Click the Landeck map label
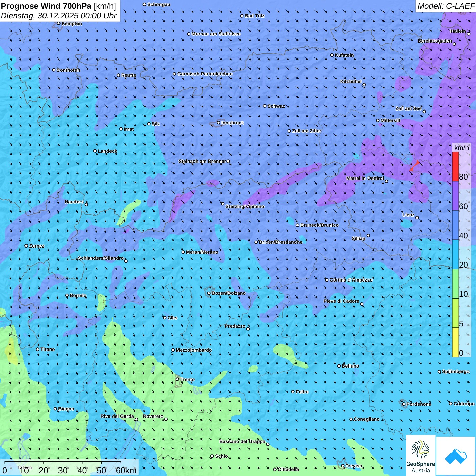Screen dimensions: 476x476 pyautogui.click(x=107, y=151)
